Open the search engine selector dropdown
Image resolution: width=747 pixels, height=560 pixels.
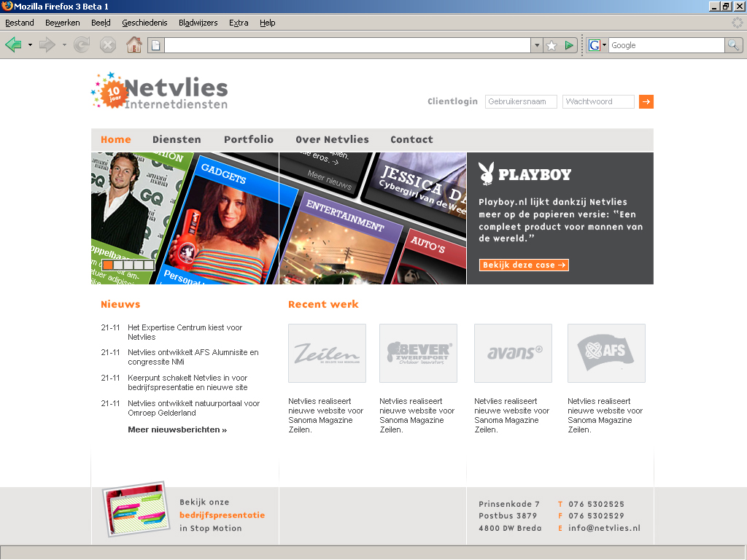coord(604,45)
